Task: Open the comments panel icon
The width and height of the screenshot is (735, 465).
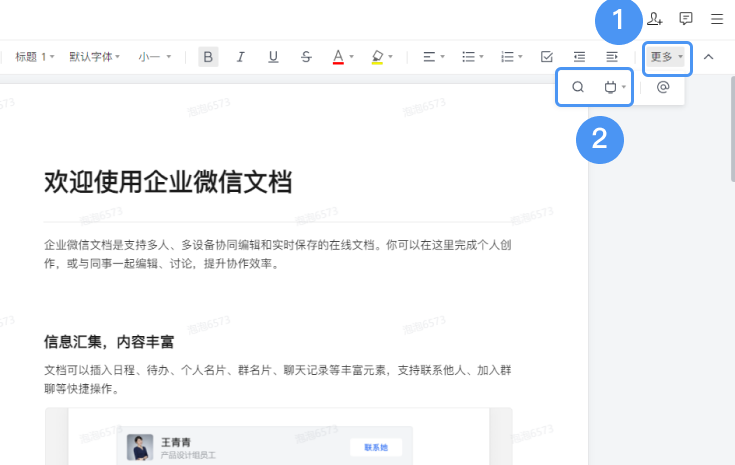Action: (x=686, y=19)
